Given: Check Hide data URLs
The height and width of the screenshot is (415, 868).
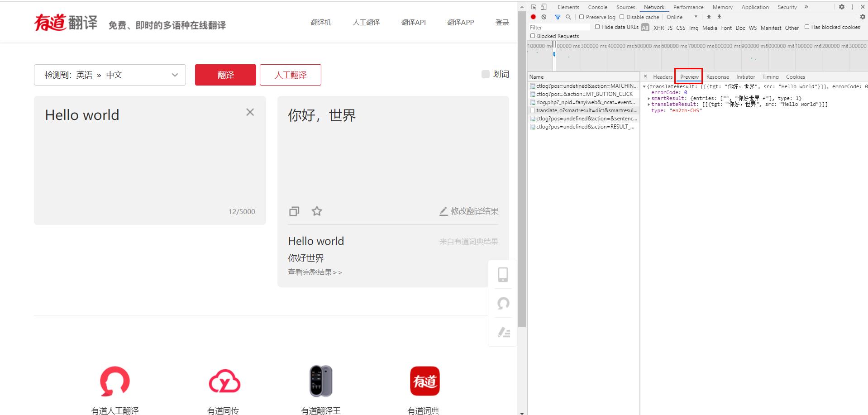Looking at the screenshot, I should pyautogui.click(x=597, y=27).
